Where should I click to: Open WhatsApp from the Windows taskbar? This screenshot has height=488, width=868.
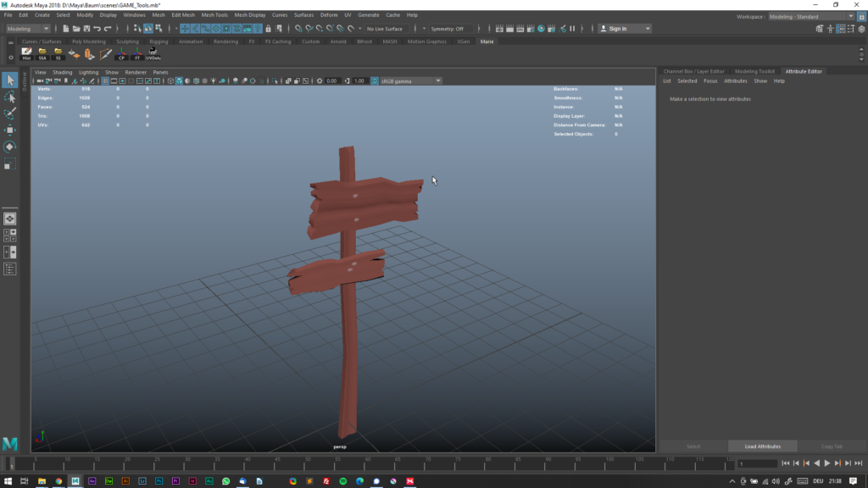pyautogui.click(x=225, y=481)
